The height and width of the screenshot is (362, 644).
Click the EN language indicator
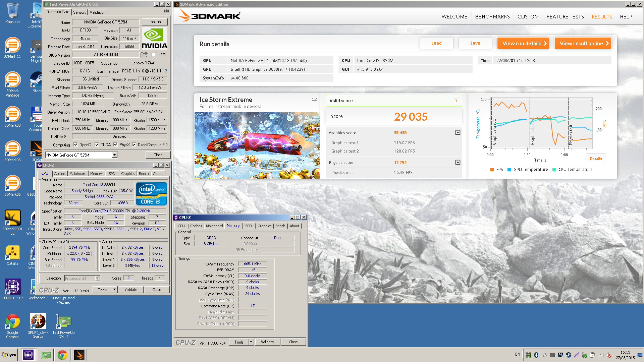pos(518,354)
